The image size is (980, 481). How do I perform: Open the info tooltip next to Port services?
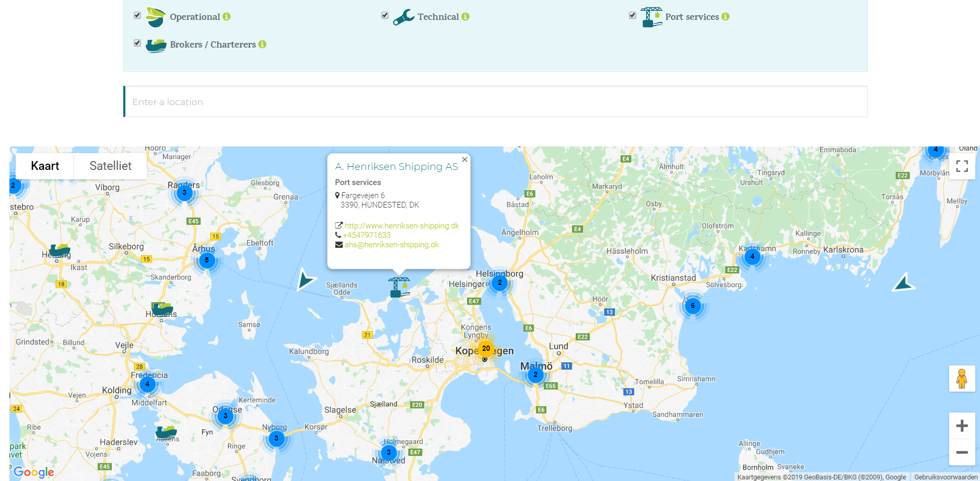click(726, 17)
